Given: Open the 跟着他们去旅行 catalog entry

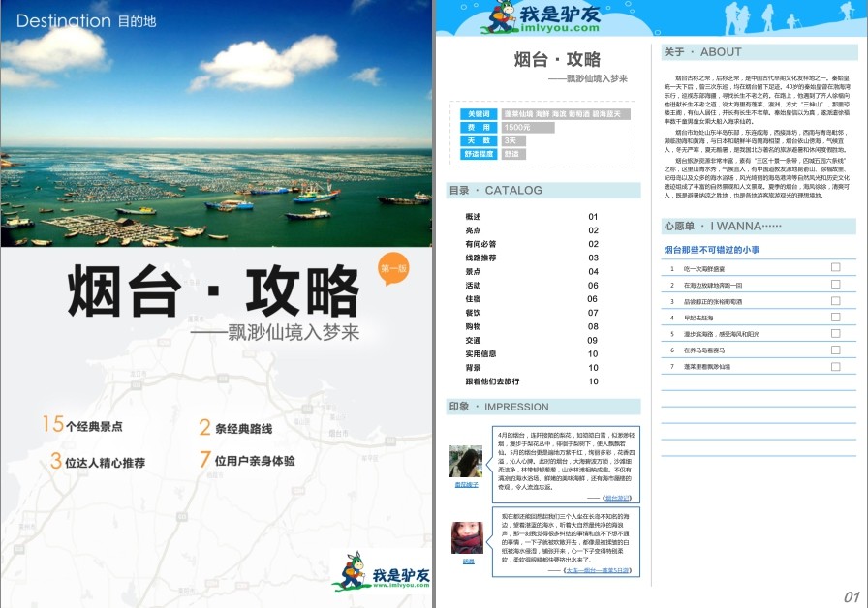Looking at the screenshot, I should coord(532,381).
